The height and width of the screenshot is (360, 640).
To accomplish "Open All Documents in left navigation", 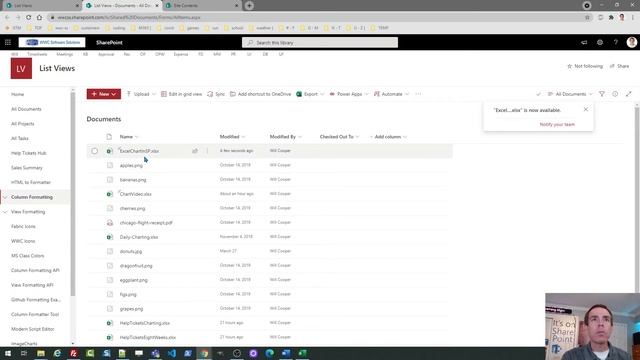I will coord(26,109).
